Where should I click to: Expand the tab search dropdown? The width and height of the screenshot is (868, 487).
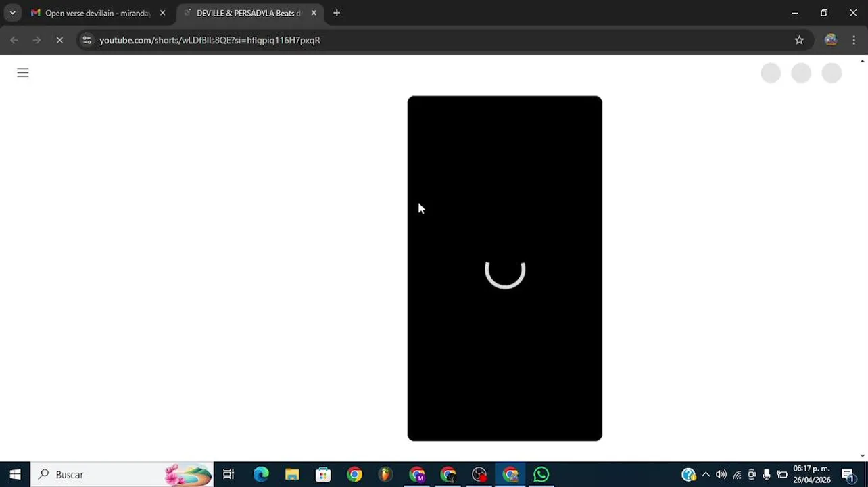(12, 13)
